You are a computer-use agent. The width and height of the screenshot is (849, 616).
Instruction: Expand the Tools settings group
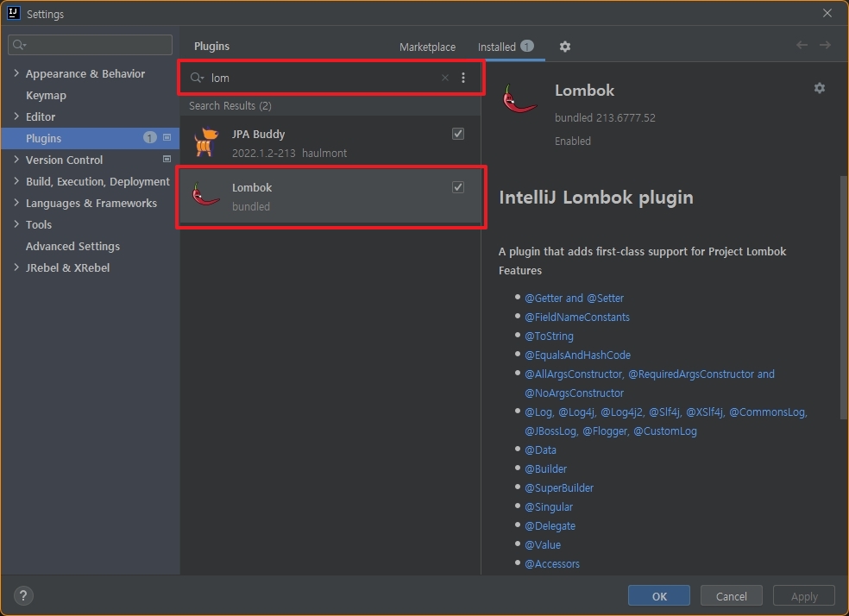(16, 224)
